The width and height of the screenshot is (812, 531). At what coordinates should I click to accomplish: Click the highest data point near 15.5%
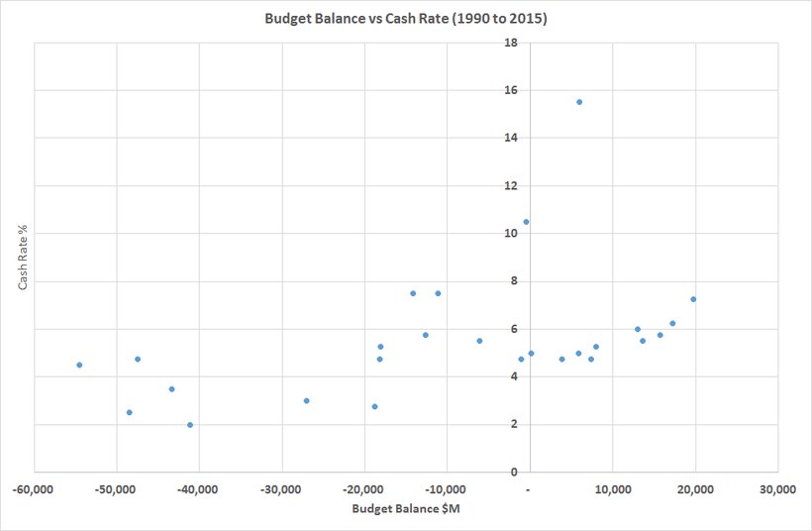pyautogui.click(x=579, y=102)
